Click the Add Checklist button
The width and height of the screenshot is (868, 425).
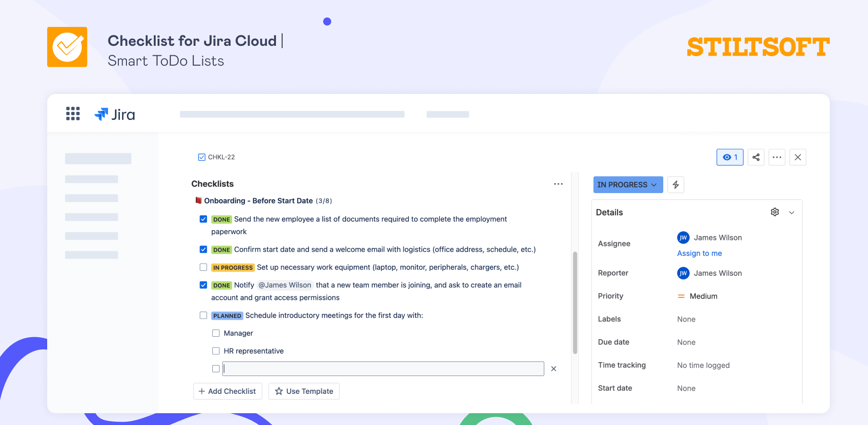[x=227, y=391]
